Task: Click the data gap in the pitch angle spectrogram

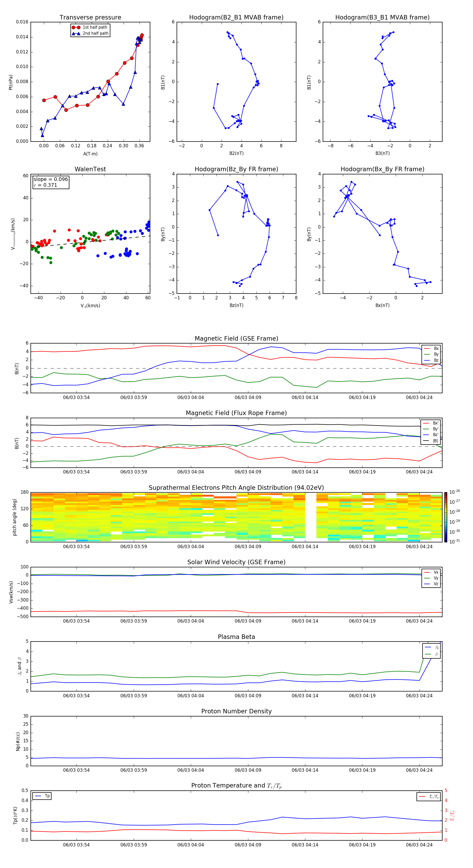Action: click(x=310, y=517)
